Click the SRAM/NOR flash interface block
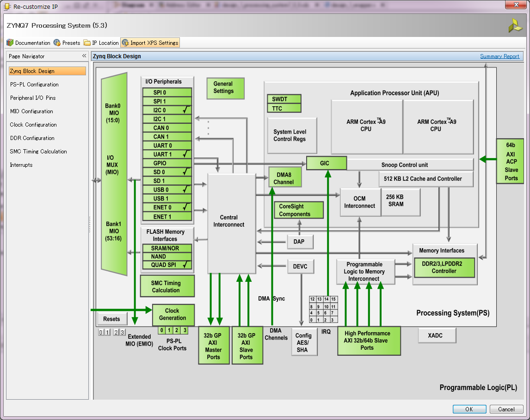This screenshot has height=420, width=530. click(x=167, y=248)
